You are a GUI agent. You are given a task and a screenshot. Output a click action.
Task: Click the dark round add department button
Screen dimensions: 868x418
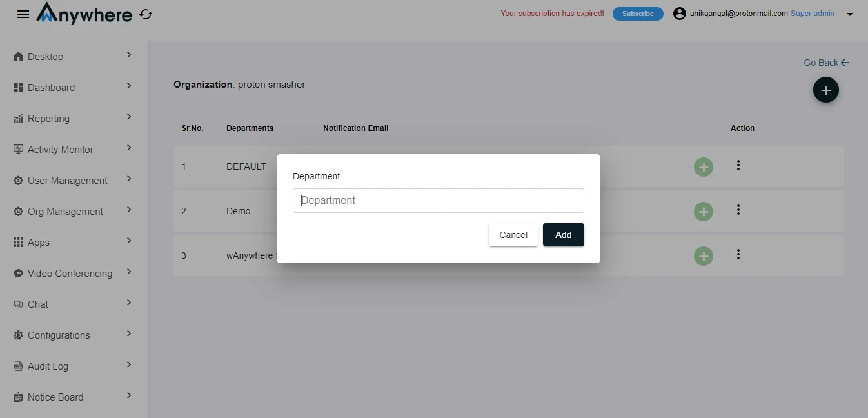click(x=826, y=90)
